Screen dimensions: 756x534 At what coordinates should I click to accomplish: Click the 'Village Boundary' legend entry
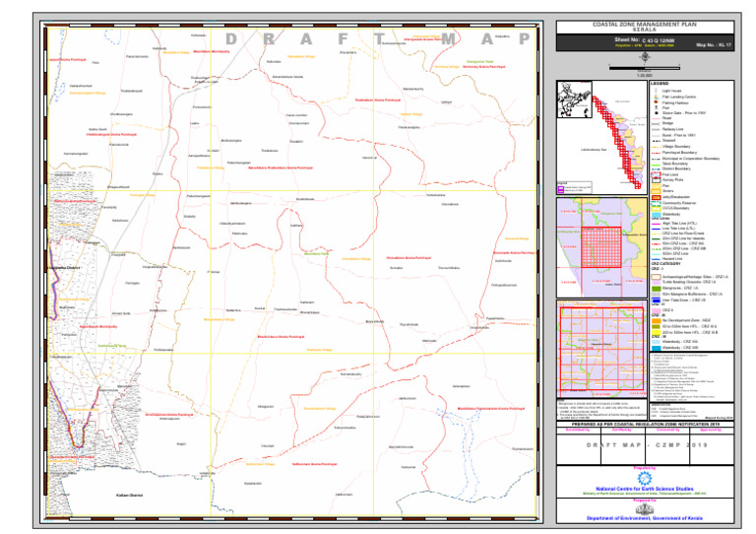click(x=676, y=146)
